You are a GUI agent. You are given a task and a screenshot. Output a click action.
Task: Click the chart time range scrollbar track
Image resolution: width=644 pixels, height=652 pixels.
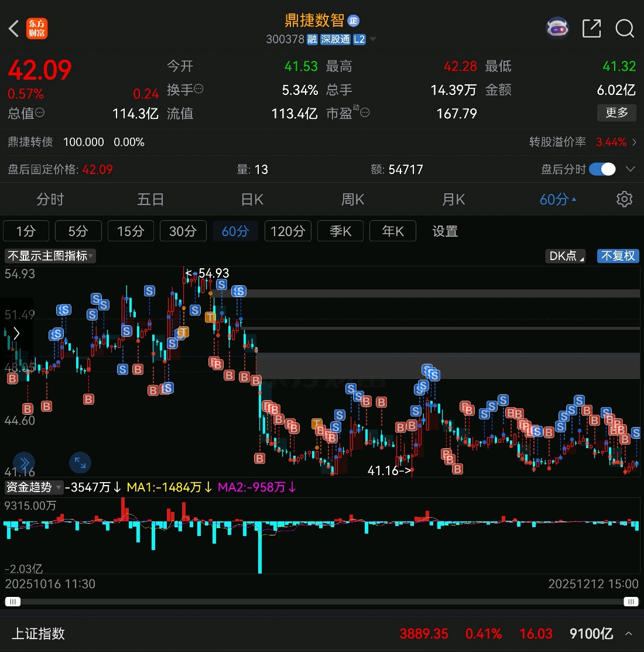(322, 602)
